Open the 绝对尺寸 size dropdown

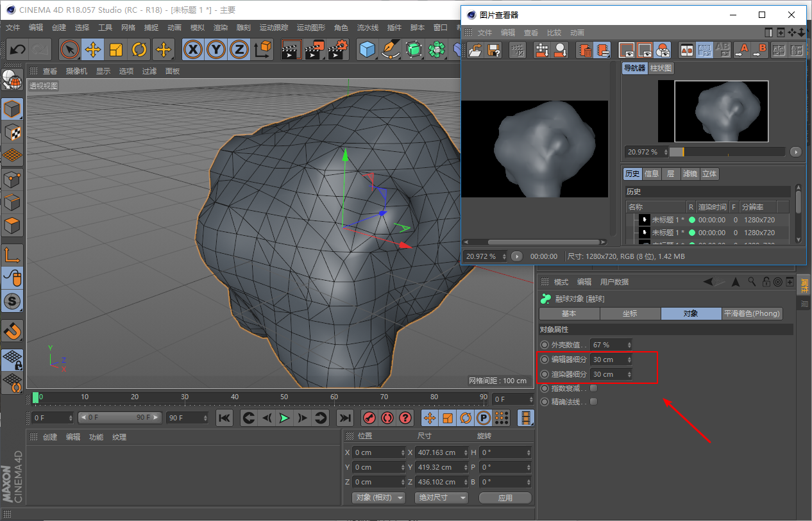click(x=441, y=497)
